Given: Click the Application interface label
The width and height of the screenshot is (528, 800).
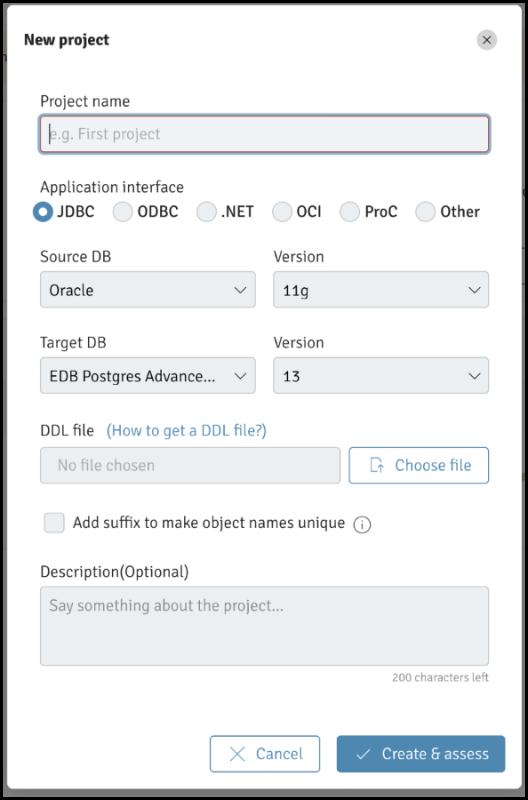Looking at the screenshot, I should (112, 187).
